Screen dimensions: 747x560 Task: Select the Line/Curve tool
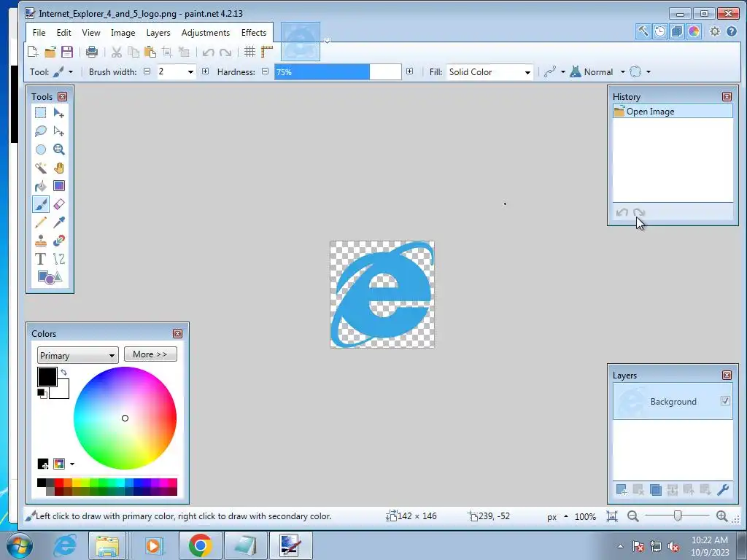(x=58, y=259)
